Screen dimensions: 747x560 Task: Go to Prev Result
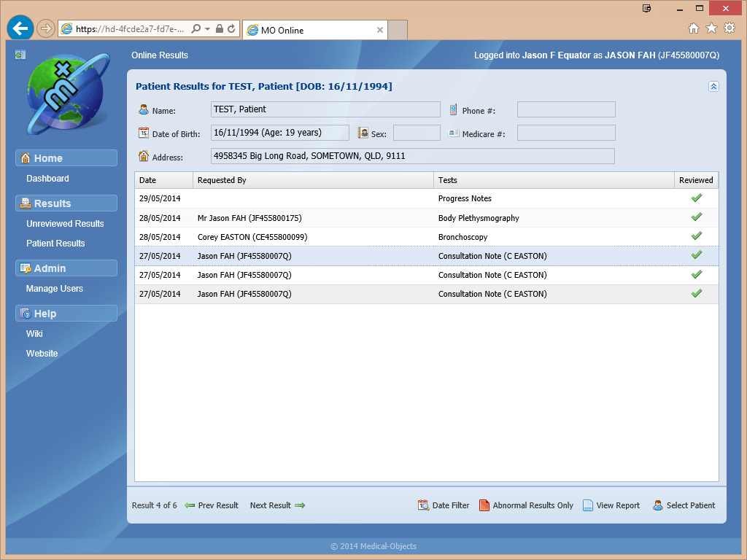212,505
